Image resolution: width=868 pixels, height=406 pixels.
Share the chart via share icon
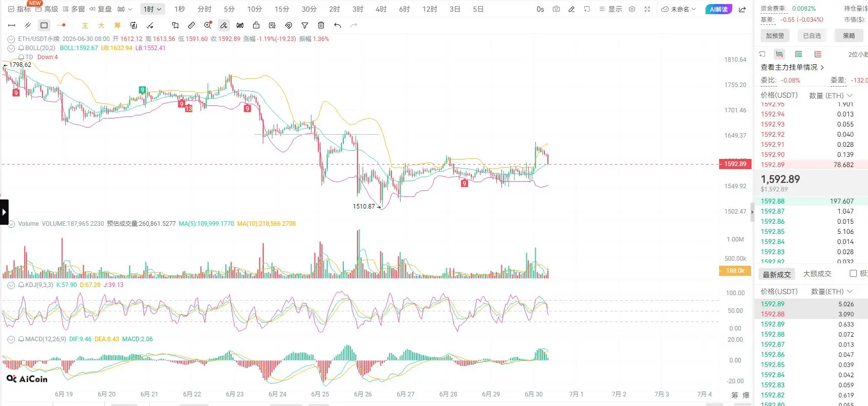tap(742, 9)
